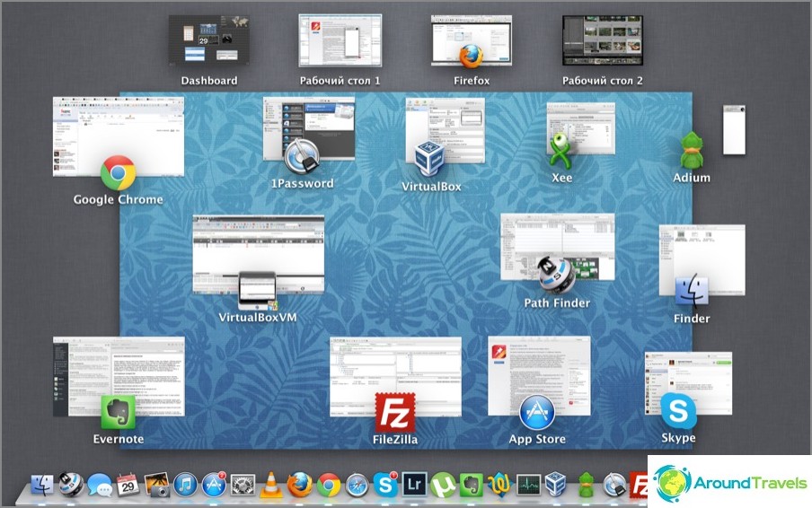Click the Google Chrome icon in Mission Control
The height and width of the screenshot is (508, 812).
pos(118,173)
